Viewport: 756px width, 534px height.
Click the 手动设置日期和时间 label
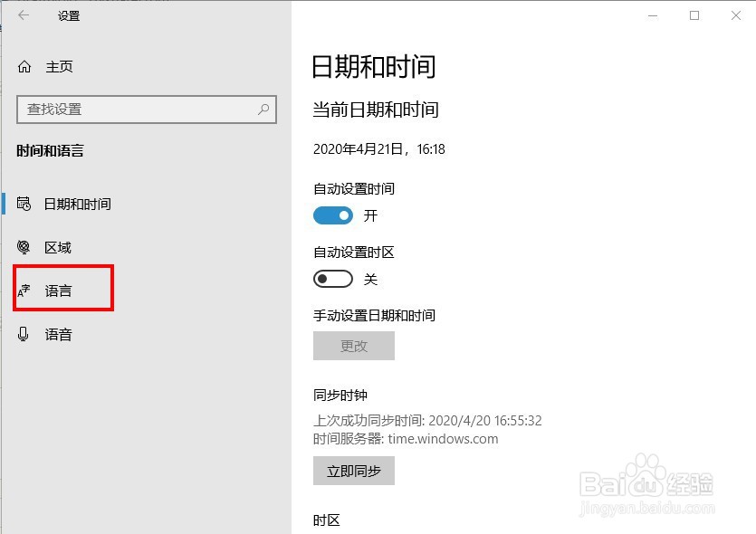pos(374,315)
